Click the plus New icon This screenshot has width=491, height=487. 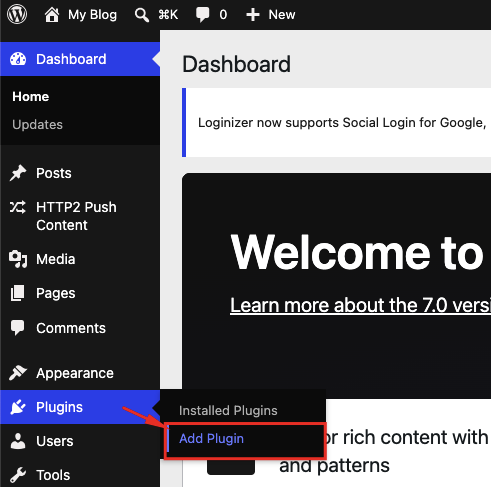click(253, 15)
